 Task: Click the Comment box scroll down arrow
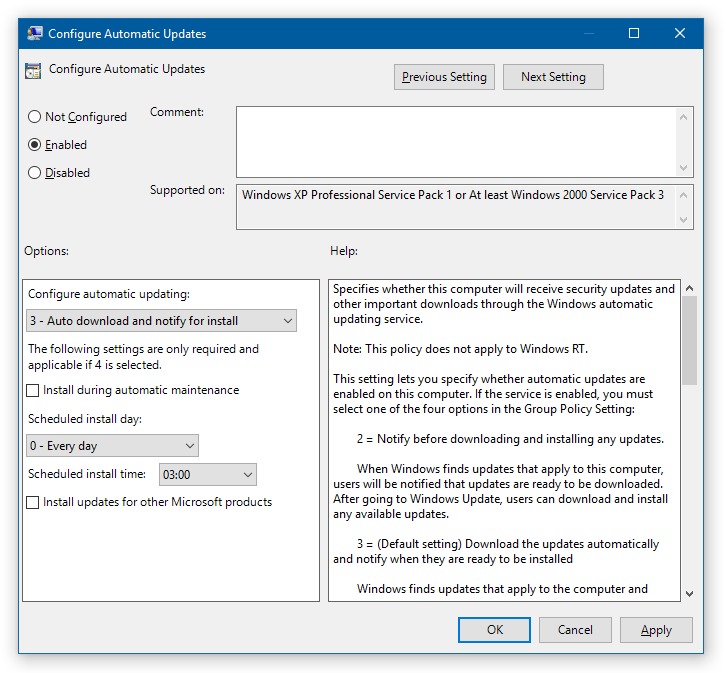(683, 168)
